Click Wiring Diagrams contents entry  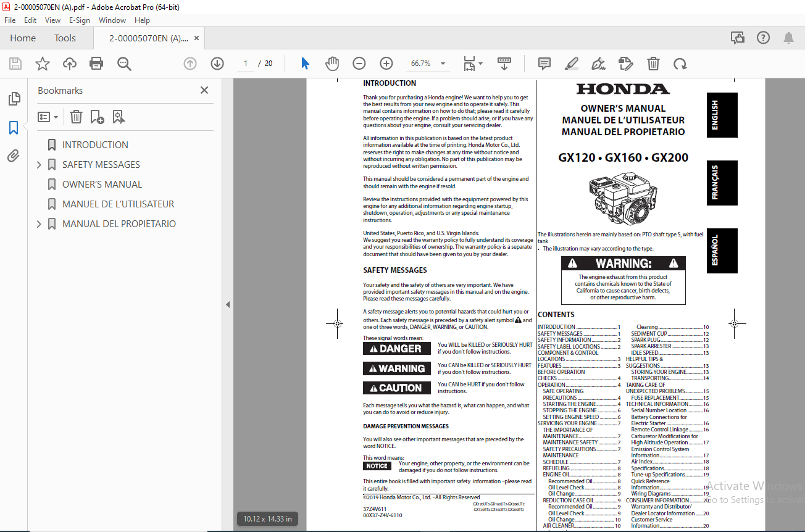coord(669,494)
